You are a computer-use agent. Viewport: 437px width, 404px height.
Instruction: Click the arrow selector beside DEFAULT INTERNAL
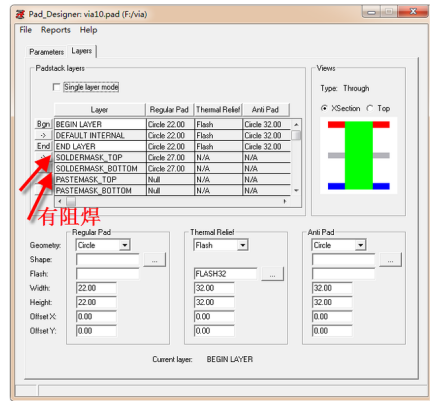[x=43, y=135]
